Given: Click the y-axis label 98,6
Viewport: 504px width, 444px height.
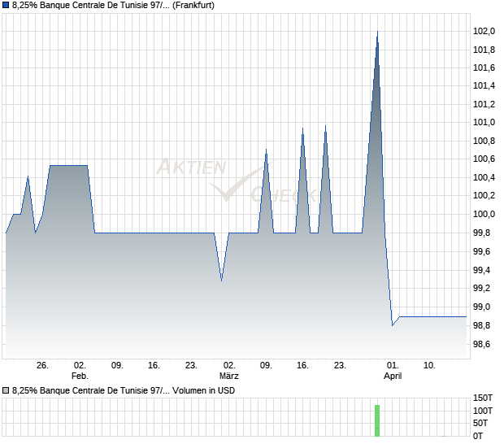Looking at the screenshot, I should coord(481,344).
